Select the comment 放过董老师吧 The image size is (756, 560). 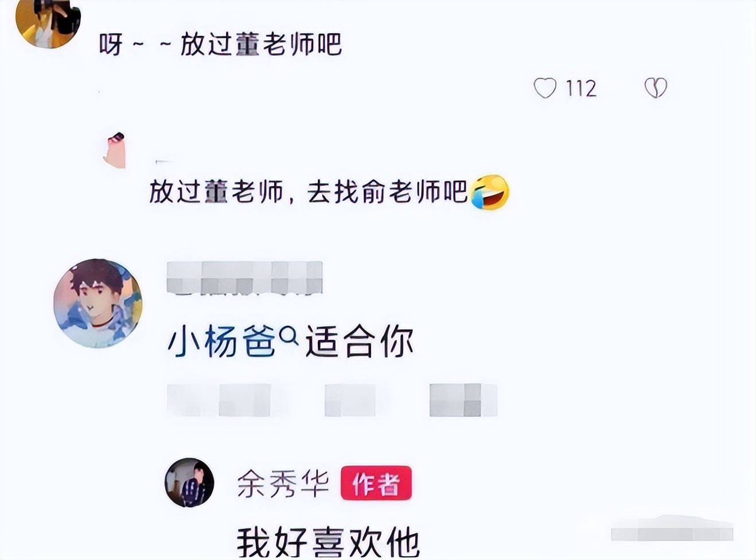pyautogui.click(x=261, y=44)
